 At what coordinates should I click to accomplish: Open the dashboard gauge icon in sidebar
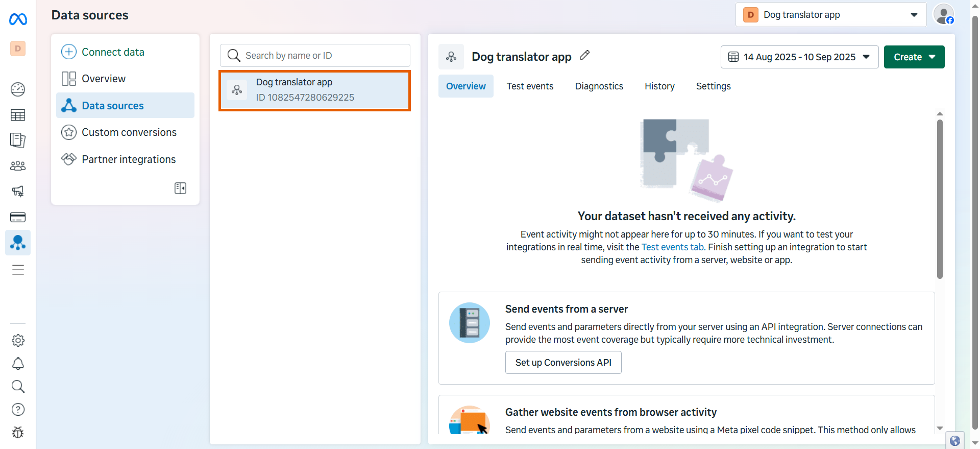click(x=18, y=89)
